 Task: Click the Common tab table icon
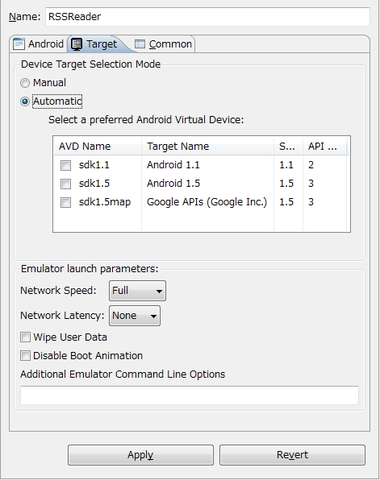140,44
